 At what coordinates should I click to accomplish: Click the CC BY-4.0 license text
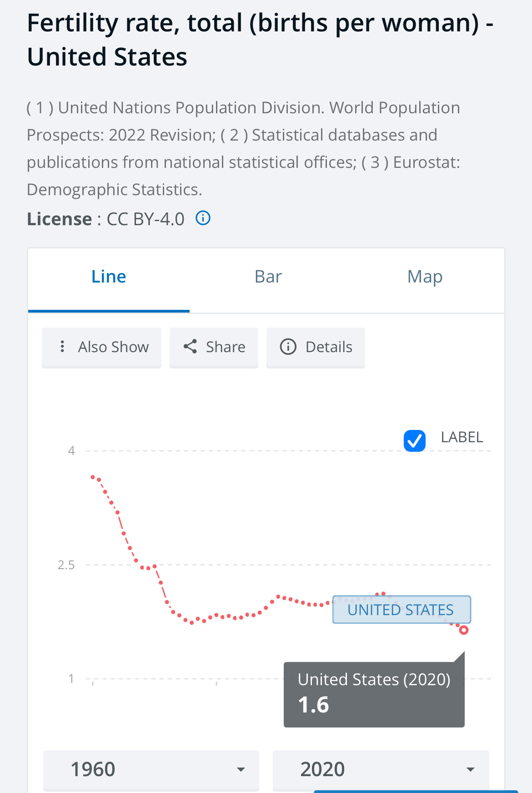click(146, 219)
